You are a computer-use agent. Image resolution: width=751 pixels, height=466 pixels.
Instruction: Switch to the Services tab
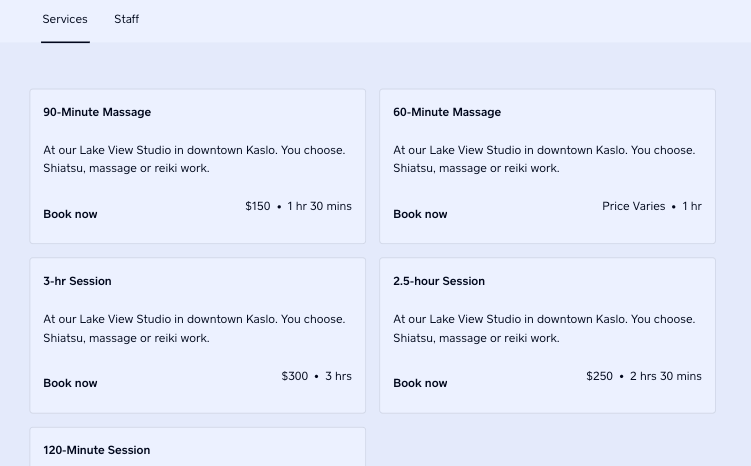[x=65, y=19]
